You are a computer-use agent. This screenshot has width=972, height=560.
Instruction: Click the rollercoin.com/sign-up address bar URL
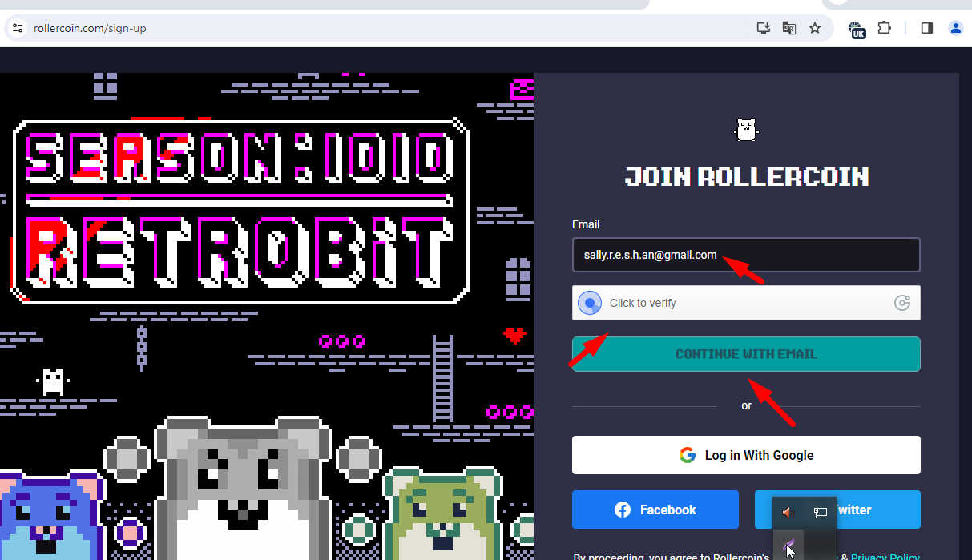pyautogui.click(x=90, y=28)
